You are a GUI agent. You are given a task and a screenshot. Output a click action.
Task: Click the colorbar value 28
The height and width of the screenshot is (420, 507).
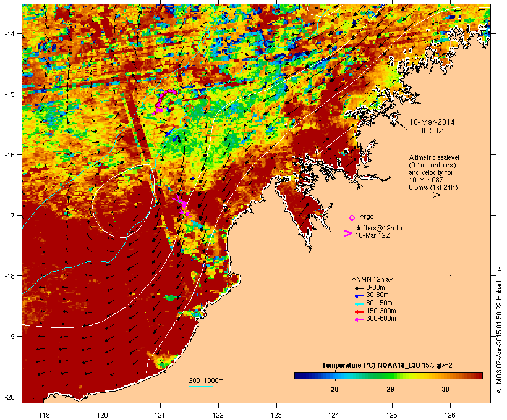(x=334, y=389)
